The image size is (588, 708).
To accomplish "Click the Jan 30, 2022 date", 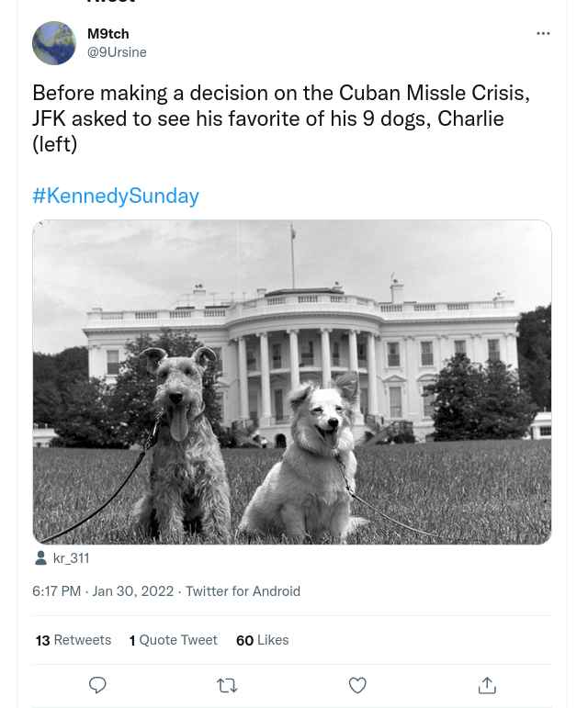I will [x=133, y=591].
